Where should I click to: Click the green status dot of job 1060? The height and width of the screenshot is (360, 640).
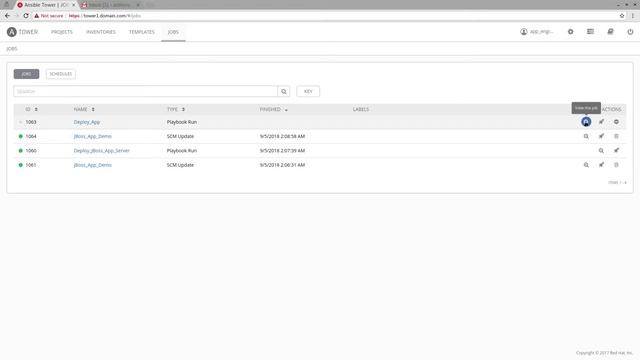[20, 151]
